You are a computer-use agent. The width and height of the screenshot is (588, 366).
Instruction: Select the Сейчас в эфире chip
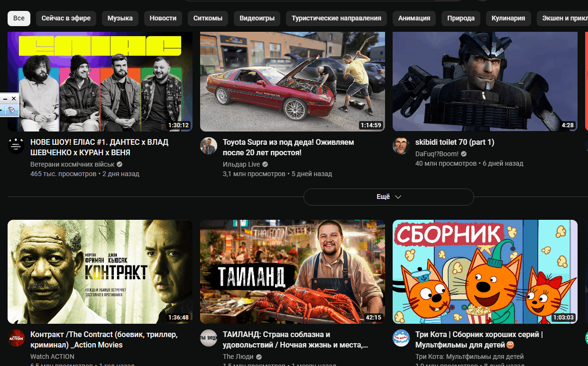coord(66,19)
